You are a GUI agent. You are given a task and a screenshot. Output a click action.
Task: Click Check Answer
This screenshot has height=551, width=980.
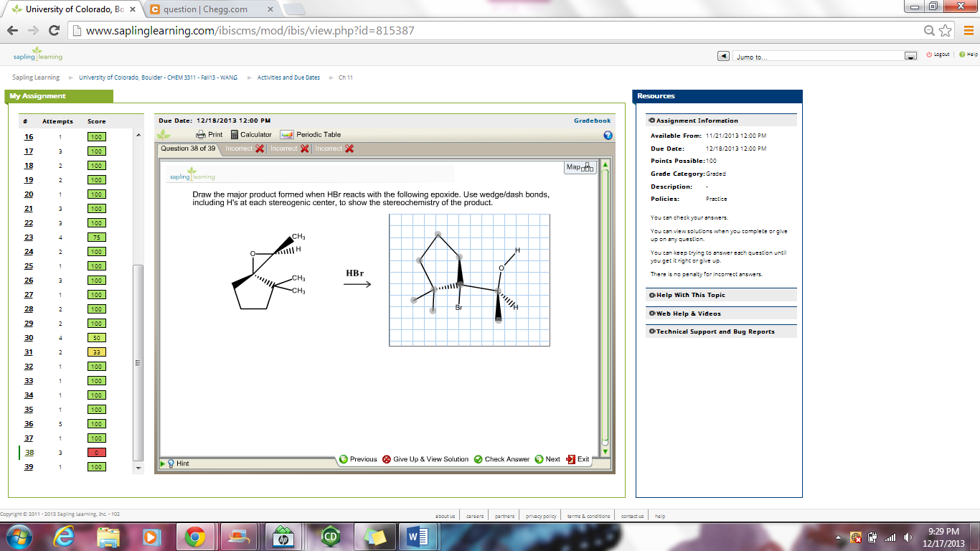tap(501, 459)
